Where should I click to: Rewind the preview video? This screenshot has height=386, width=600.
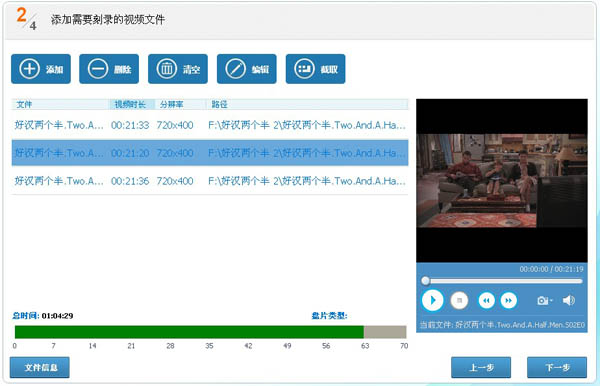[x=486, y=300]
